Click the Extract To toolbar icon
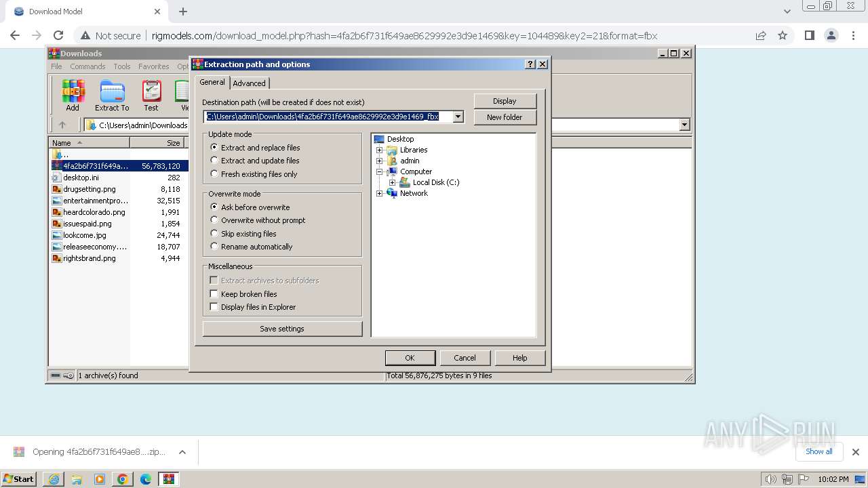868x488 pixels. [x=112, y=96]
